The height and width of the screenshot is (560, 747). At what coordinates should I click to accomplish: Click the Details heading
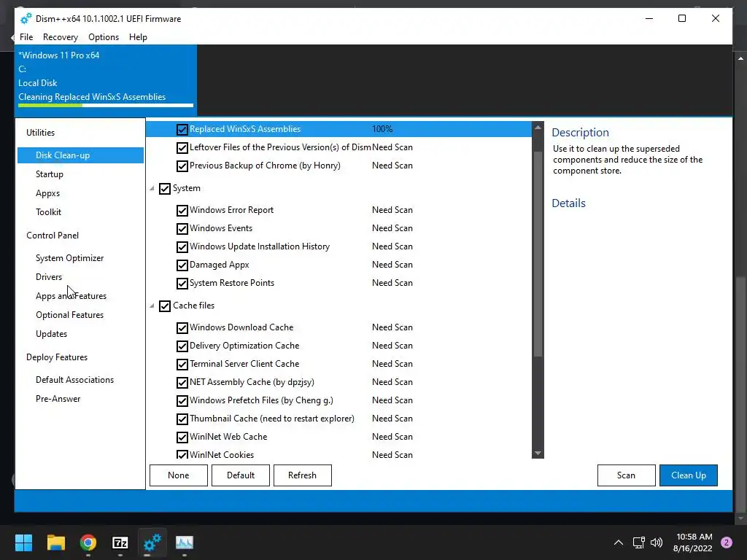(568, 203)
